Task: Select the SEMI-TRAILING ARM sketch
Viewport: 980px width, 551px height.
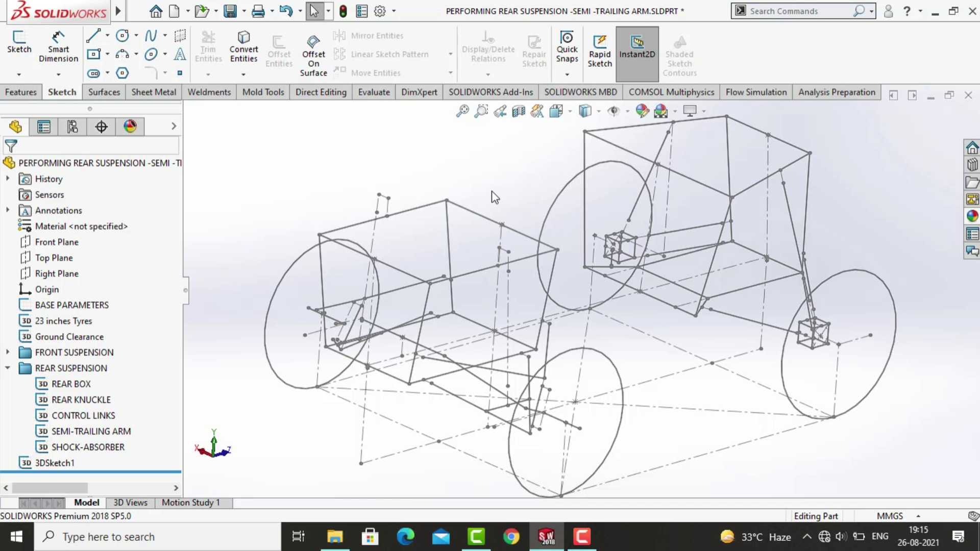Action: click(91, 431)
